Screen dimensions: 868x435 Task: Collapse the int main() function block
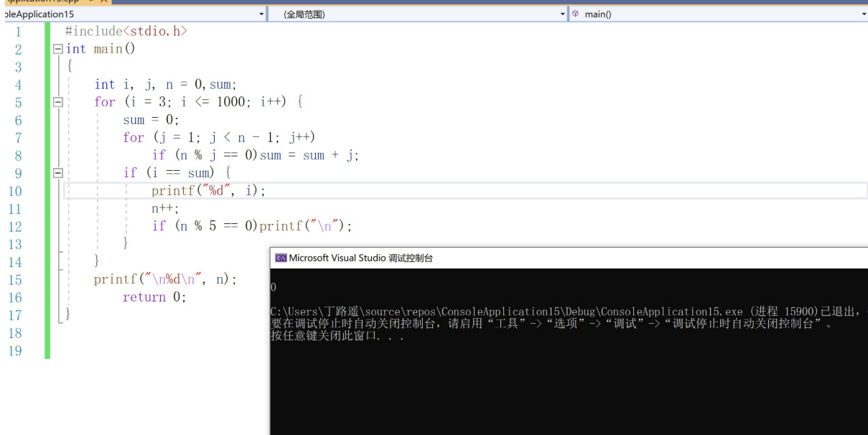57,49
